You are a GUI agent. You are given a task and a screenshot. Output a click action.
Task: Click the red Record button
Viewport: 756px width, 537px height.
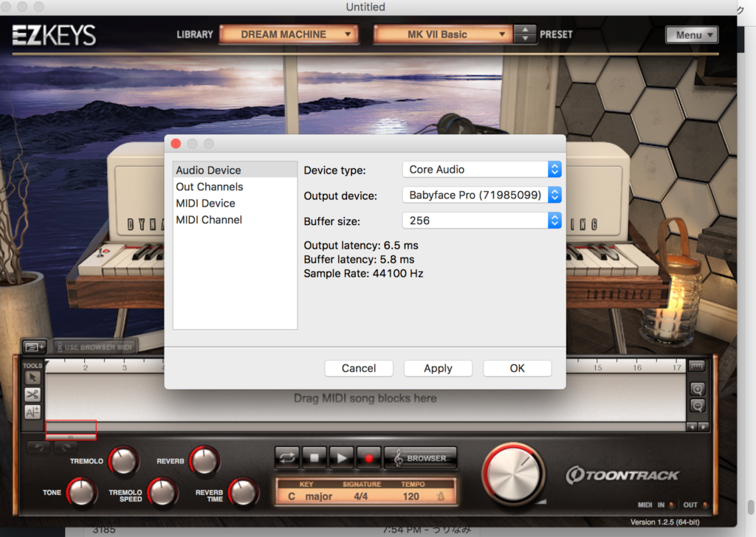click(369, 457)
